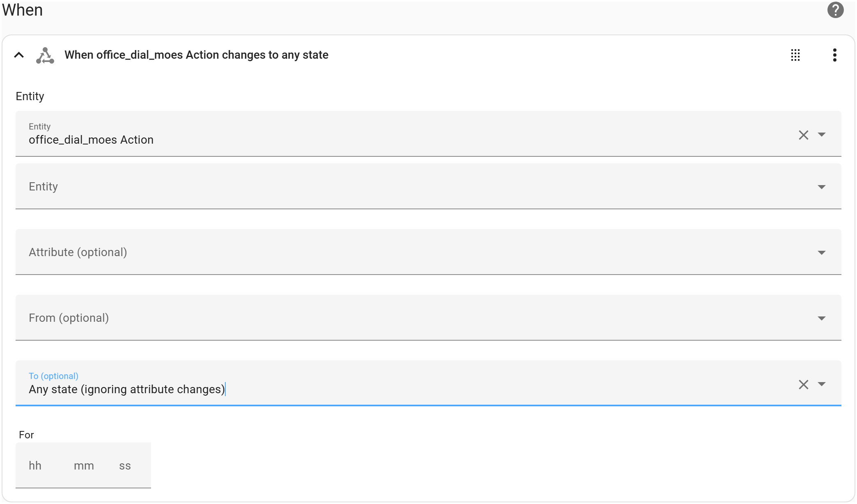The height and width of the screenshot is (504, 857).
Task: Clear the To (optional) value
Action: click(803, 385)
